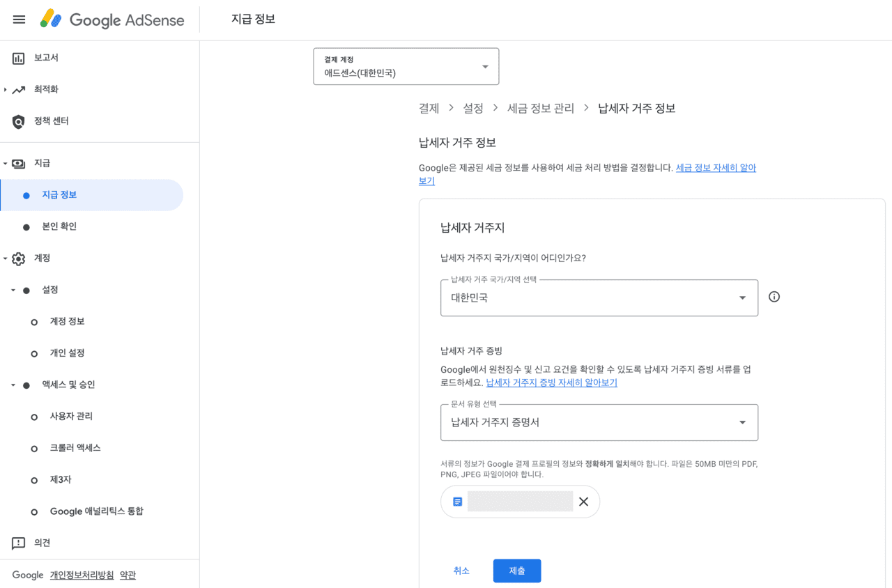Open the 세금 정보 자세히 알아보기 link
This screenshot has width=892, height=588.
(x=716, y=167)
